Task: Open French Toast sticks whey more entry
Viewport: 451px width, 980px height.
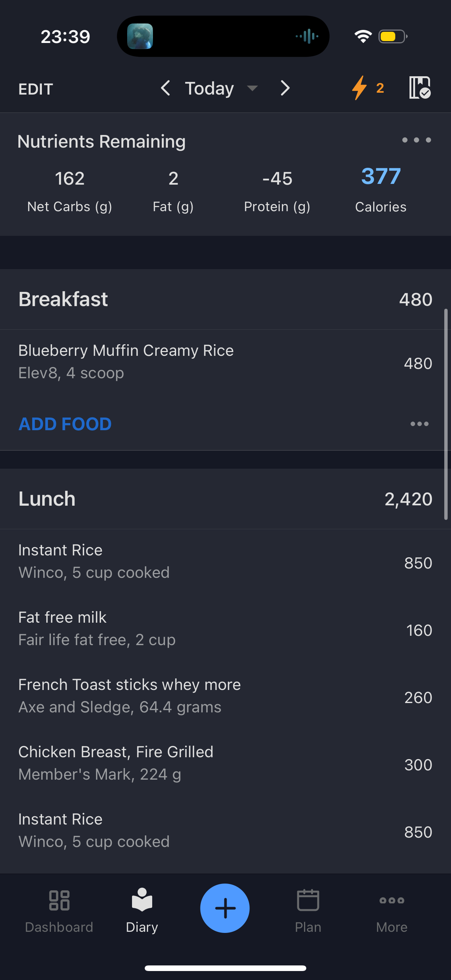Action: 225,697
